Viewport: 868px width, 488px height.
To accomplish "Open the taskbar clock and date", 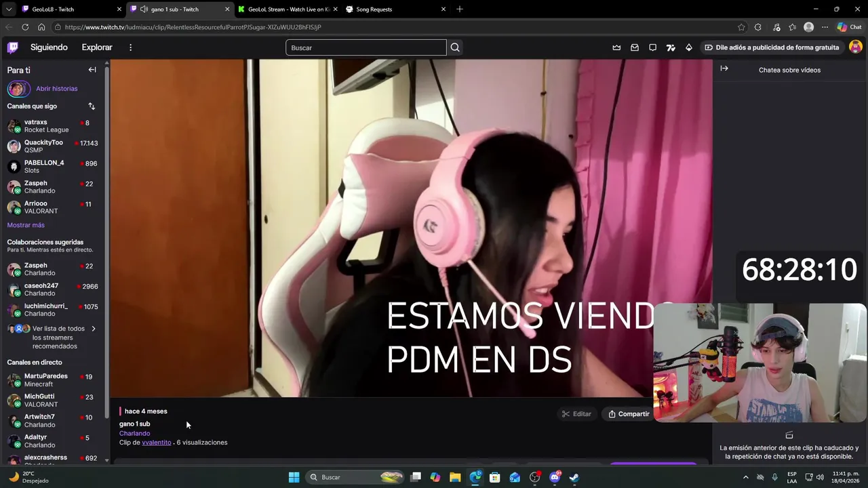I will [845, 477].
